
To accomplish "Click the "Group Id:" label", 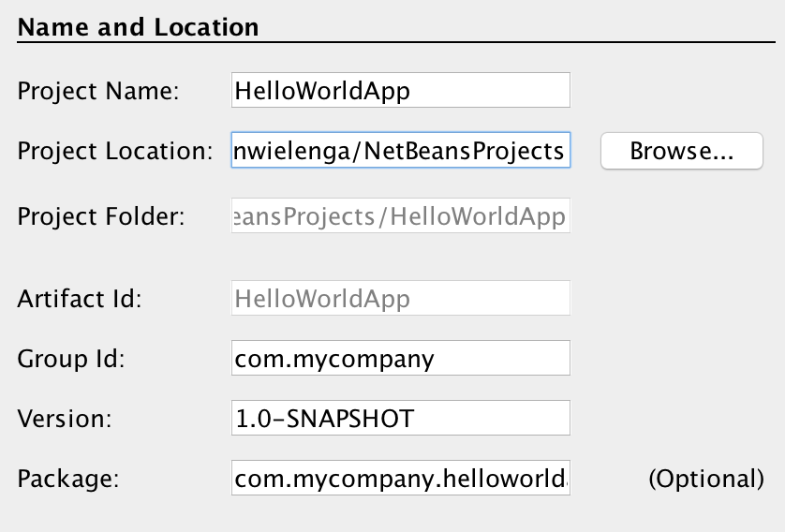I will (x=71, y=359).
